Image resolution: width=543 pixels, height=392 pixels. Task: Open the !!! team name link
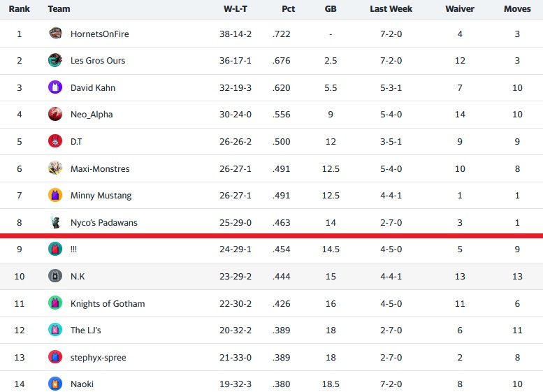coord(73,249)
